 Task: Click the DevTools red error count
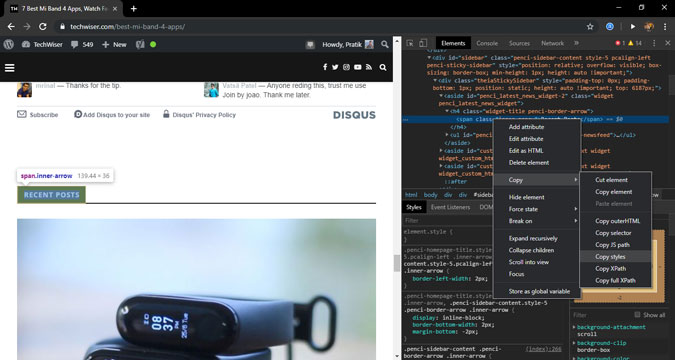point(620,43)
